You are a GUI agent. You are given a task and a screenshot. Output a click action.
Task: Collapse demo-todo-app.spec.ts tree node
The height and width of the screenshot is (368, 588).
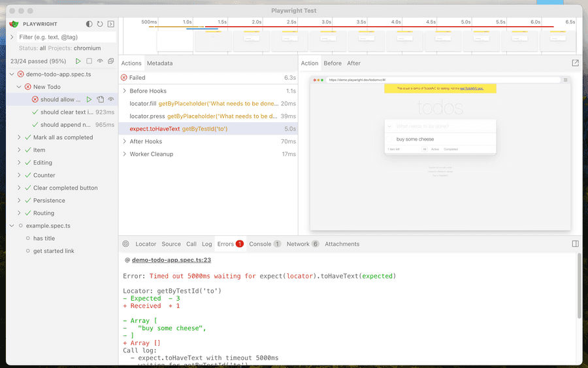[12, 75]
